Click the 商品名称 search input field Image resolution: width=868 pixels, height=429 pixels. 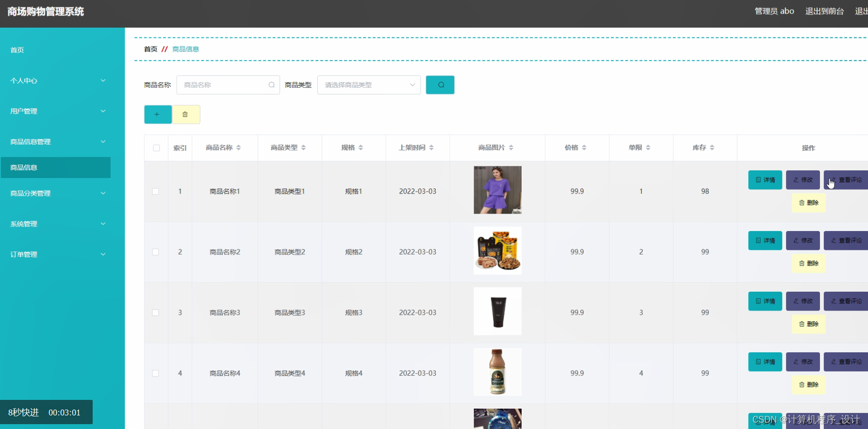[228, 85]
